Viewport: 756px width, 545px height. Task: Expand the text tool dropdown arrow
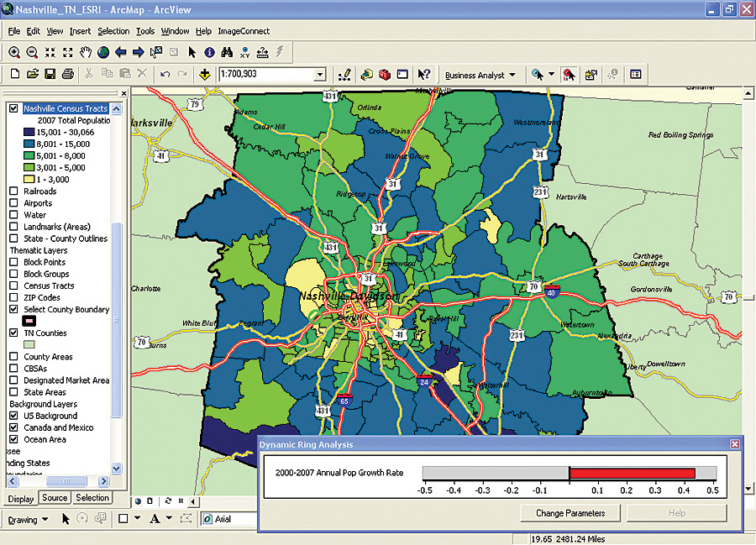[169, 518]
